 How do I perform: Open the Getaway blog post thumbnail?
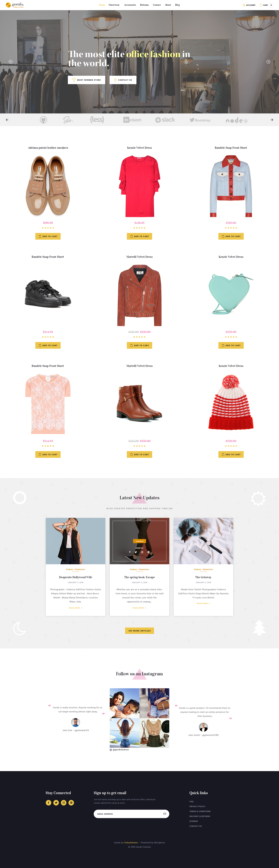click(203, 541)
